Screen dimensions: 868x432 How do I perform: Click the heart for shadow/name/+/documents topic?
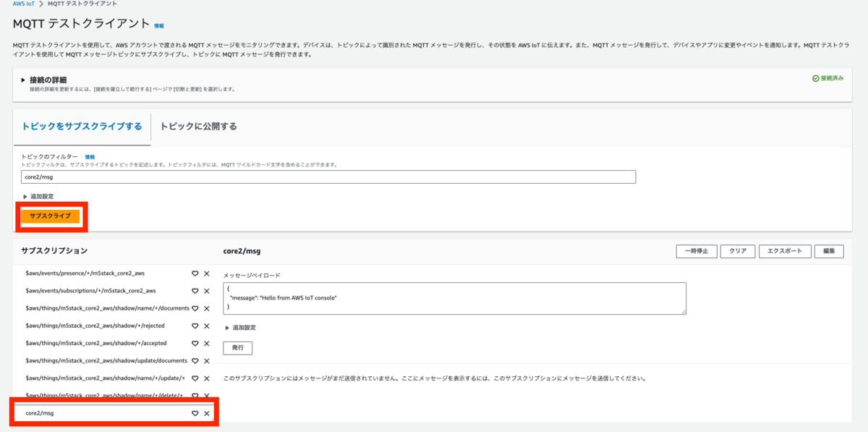[195, 308]
